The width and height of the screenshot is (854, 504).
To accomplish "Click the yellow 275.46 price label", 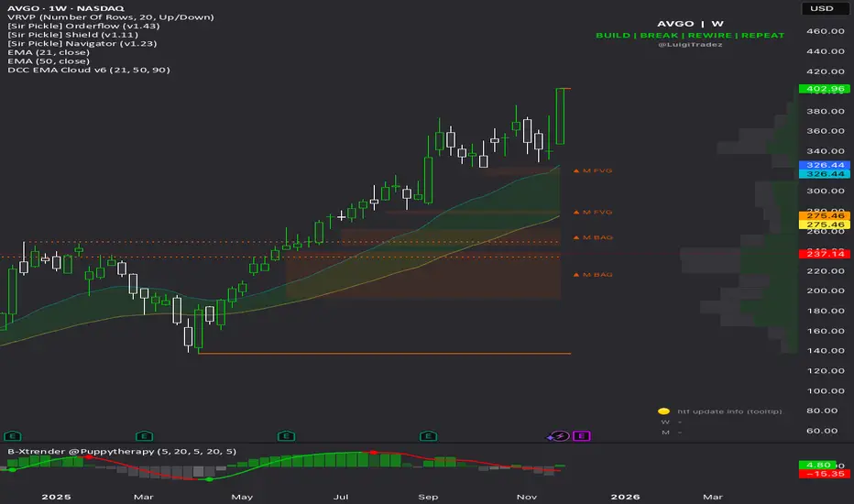I will [x=825, y=225].
